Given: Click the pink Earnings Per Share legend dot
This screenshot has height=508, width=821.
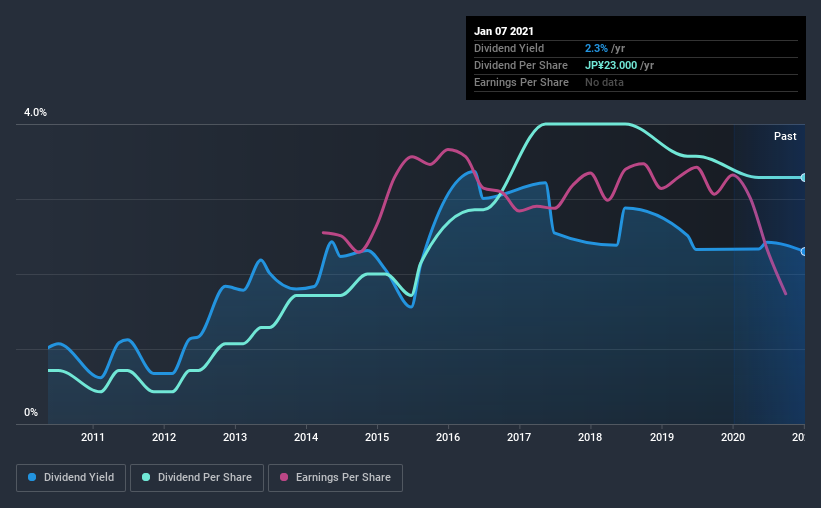Looking at the screenshot, I should (284, 477).
